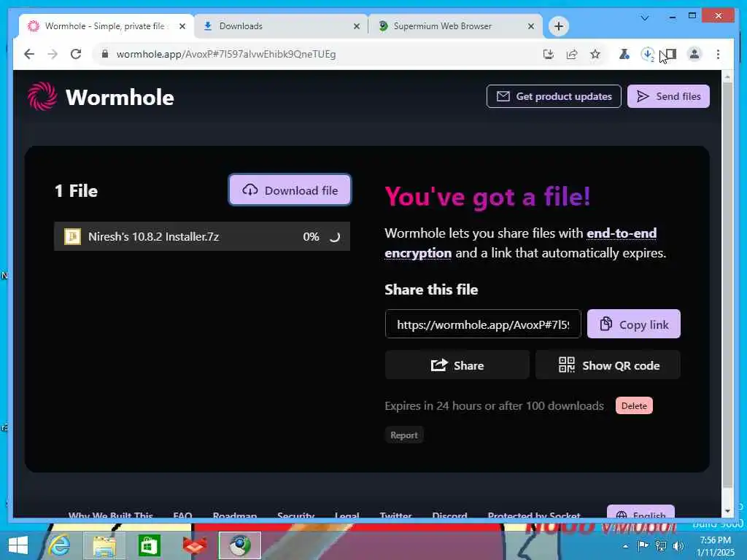Click the install app icon in address bar
Screen dimensions: 747x560
549,54
